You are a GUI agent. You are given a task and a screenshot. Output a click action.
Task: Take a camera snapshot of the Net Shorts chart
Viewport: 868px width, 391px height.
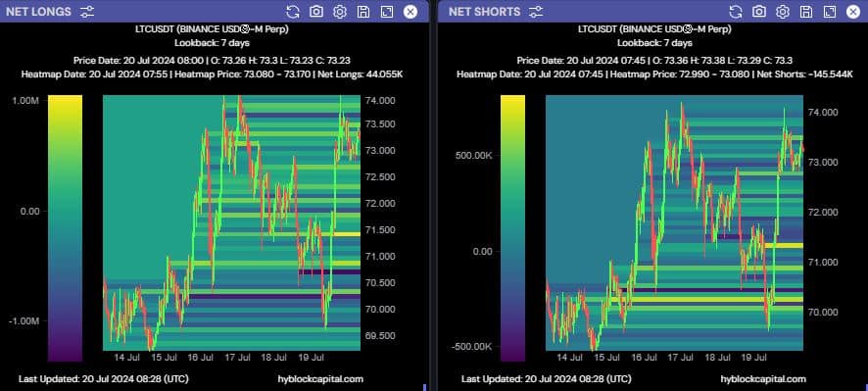(759, 12)
